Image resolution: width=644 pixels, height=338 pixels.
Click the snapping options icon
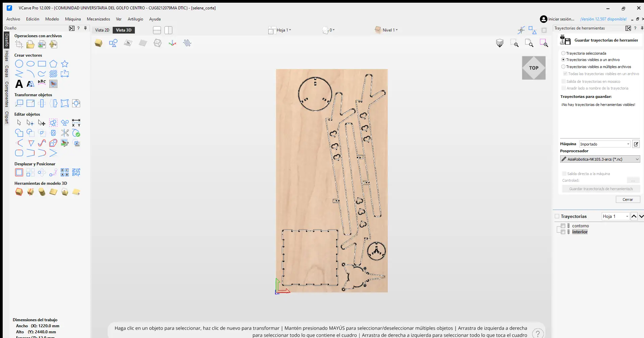pos(521,30)
